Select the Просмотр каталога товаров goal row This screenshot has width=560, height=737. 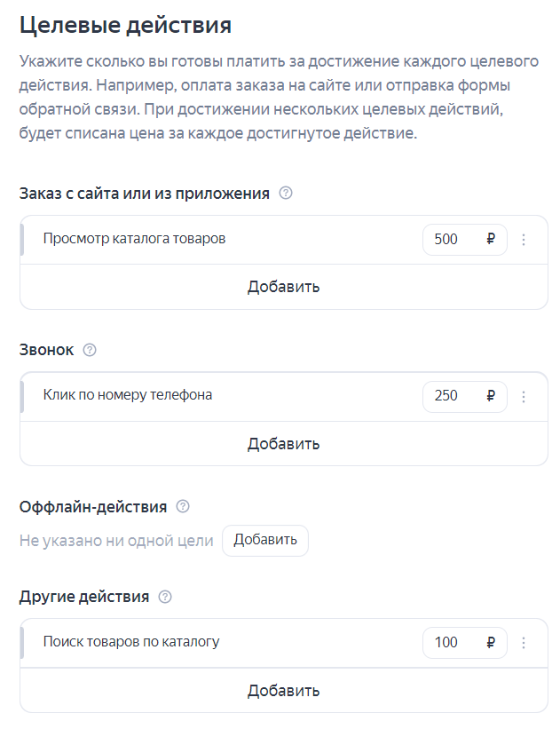click(135, 239)
